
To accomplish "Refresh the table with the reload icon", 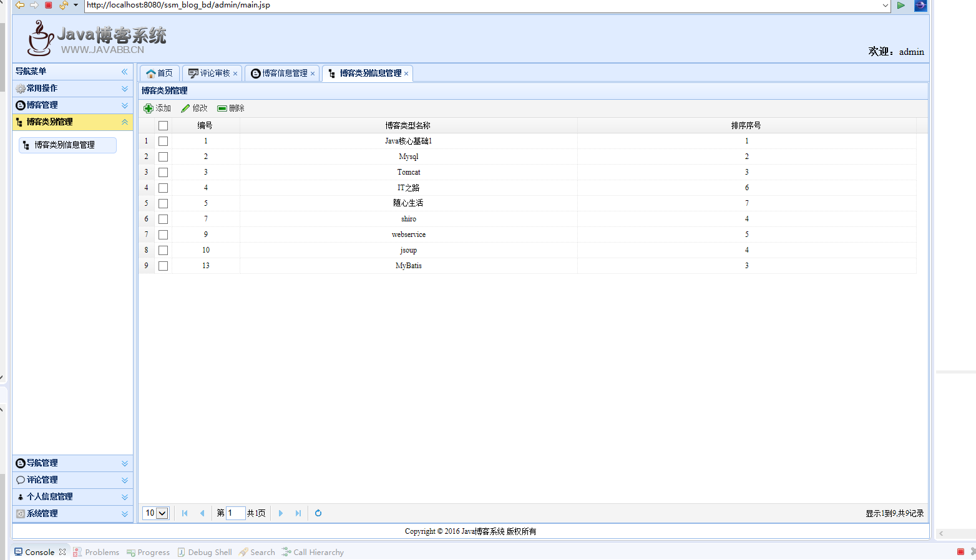I will coord(318,513).
